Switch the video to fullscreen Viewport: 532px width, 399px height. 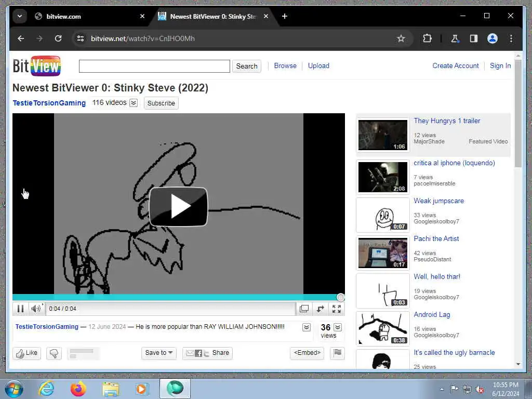(337, 309)
